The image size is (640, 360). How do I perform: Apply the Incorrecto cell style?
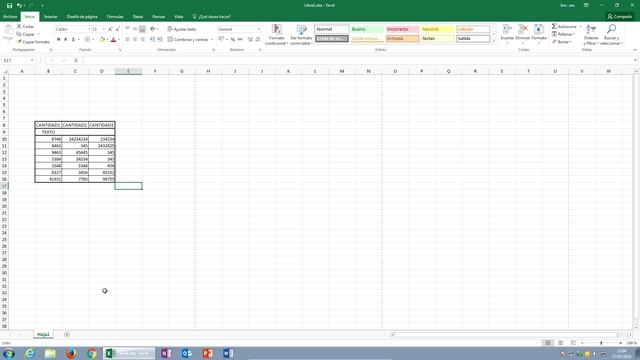pyautogui.click(x=402, y=29)
